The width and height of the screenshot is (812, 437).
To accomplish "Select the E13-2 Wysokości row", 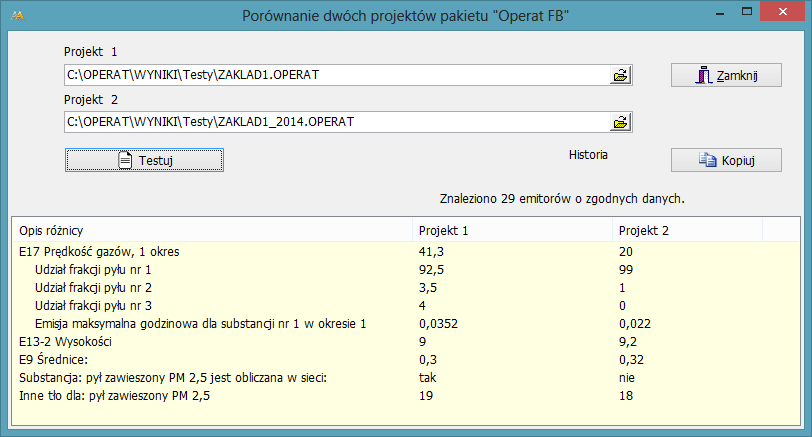I will (x=405, y=342).
